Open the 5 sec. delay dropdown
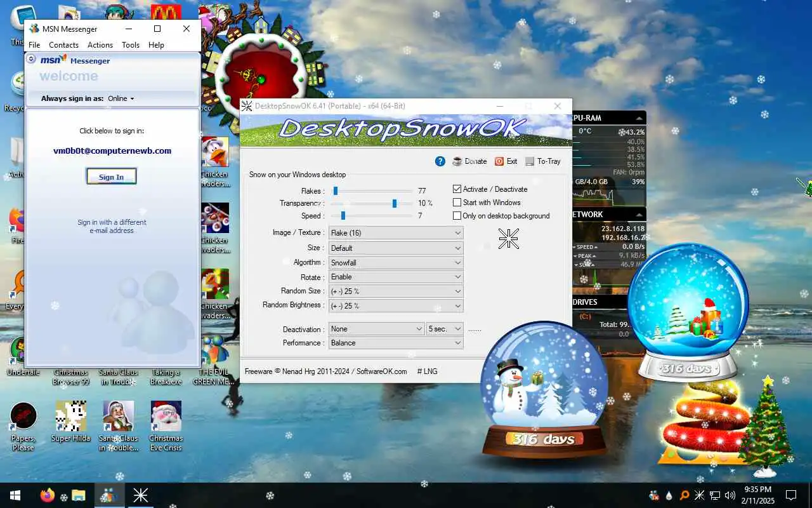This screenshot has height=508, width=812. click(445, 329)
